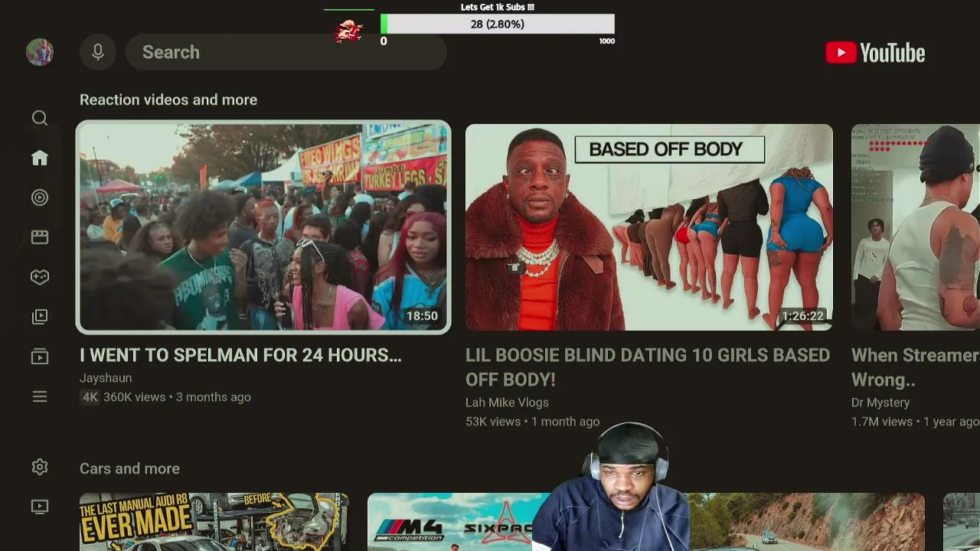Open the When Streamers video thumbnail
980x551 pixels.
(916, 227)
